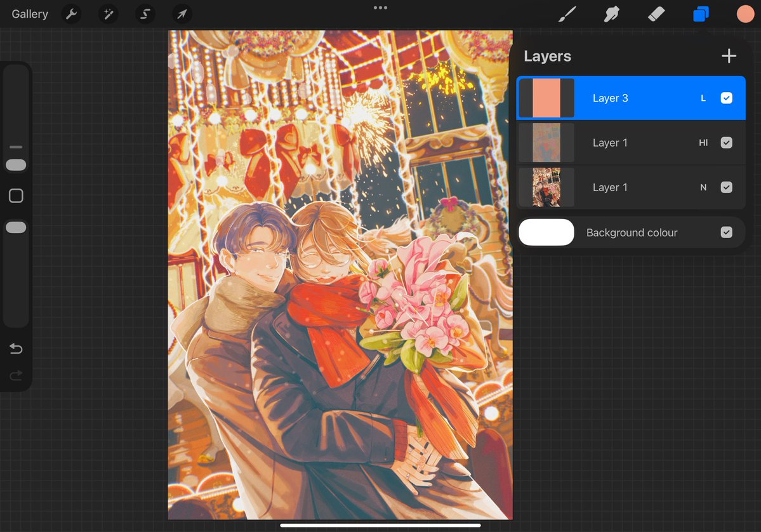Toggle Background colour visibility checkbox
Image resolution: width=761 pixels, height=532 pixels.
(727, 232)
